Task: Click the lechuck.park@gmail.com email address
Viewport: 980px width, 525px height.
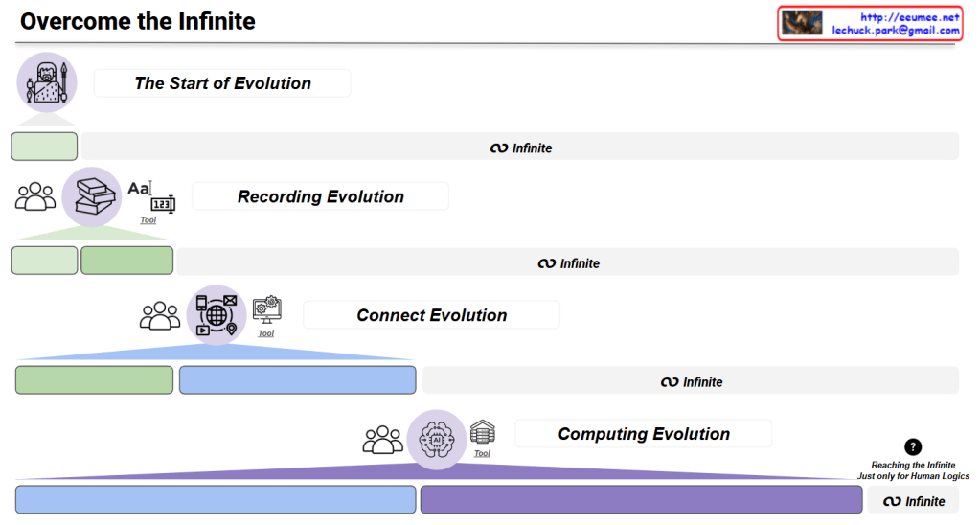Action: coord(895,31)
